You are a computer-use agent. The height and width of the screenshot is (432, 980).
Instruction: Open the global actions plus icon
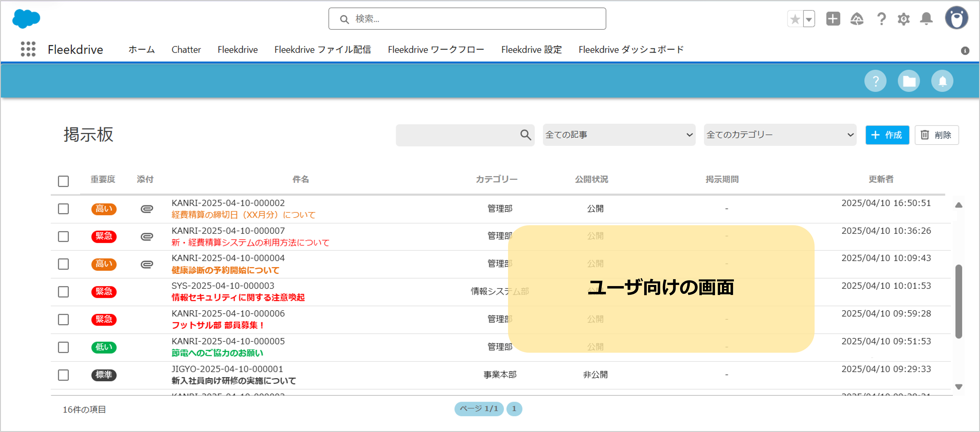833,19
